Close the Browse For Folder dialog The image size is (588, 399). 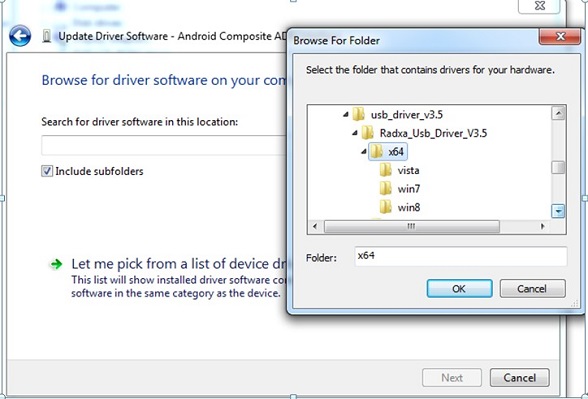(560, 36)
